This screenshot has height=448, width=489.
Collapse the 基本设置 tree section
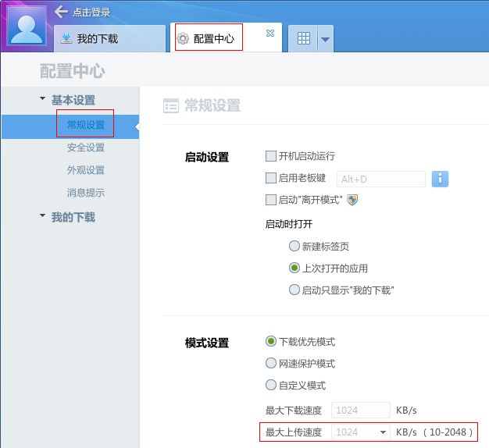pyautogui.click(x=42, y=98)
